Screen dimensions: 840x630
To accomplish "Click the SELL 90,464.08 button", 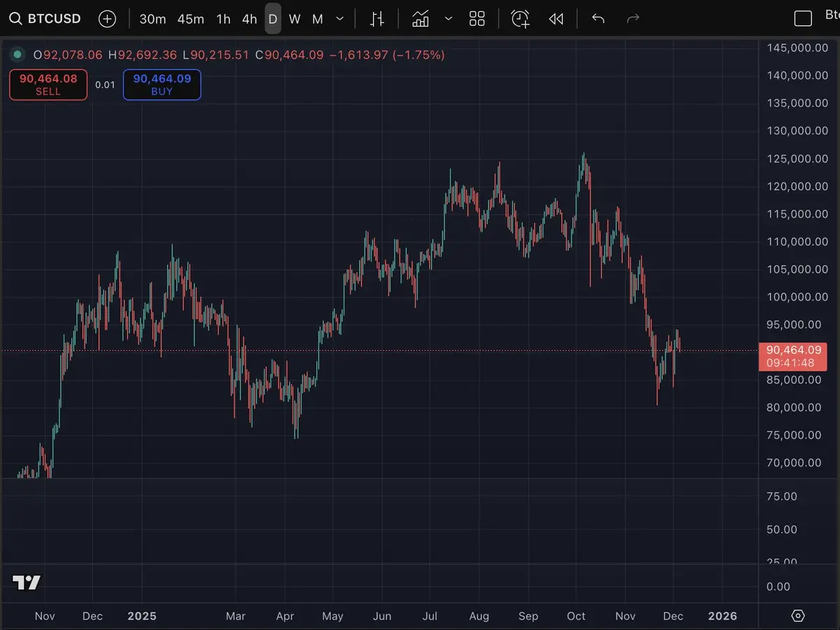I will tap(48, 85).
